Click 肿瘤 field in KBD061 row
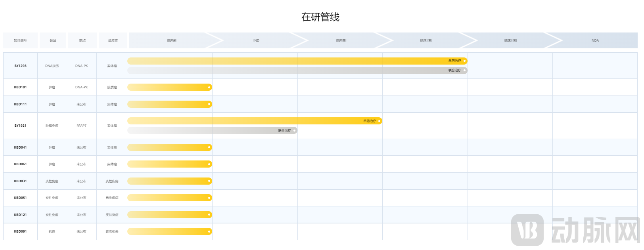 coord(52,164)
